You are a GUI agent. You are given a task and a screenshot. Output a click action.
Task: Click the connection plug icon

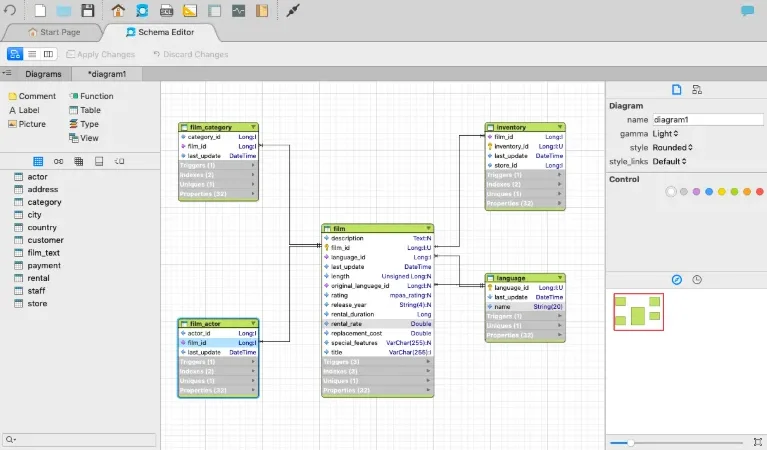[293, 10]
